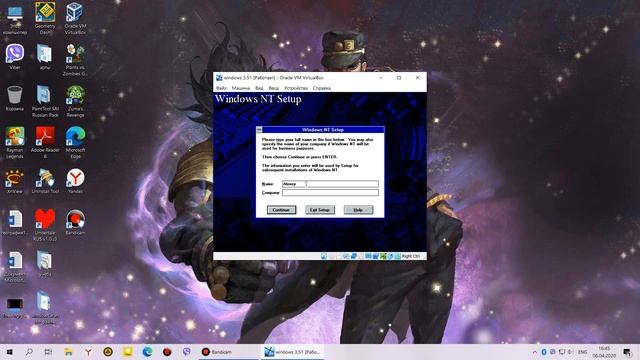Click the Exit Setup button
Screen dimensions: 640x360
point(320,210)
